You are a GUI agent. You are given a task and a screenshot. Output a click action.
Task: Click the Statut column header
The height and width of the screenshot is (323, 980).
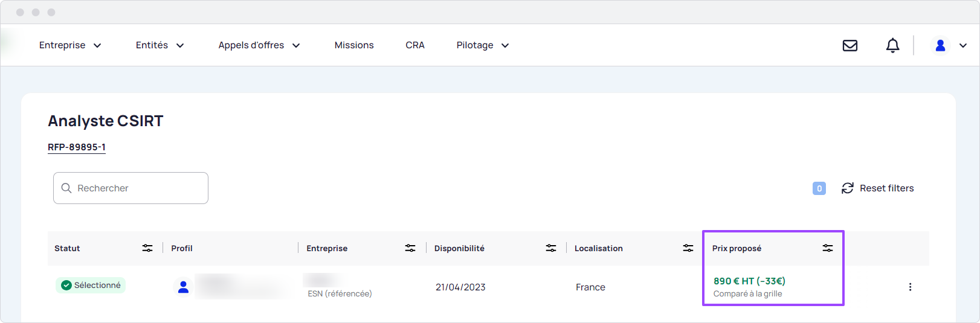[x=67, y=248]
